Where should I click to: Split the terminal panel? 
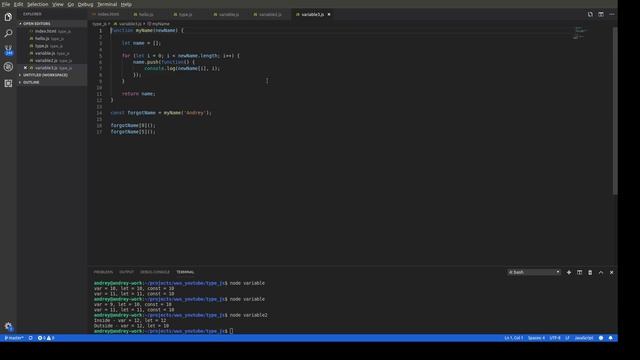pyautogui.click(x=579, y=272)
